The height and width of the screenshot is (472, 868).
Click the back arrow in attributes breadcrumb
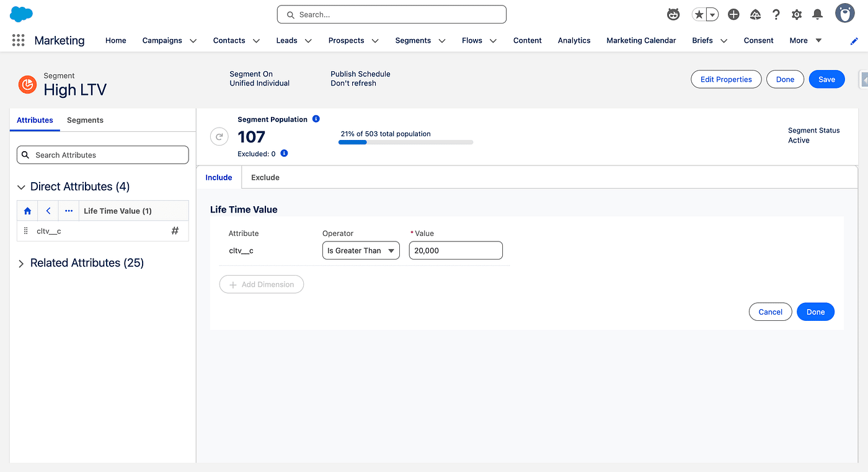click(48, 211)
